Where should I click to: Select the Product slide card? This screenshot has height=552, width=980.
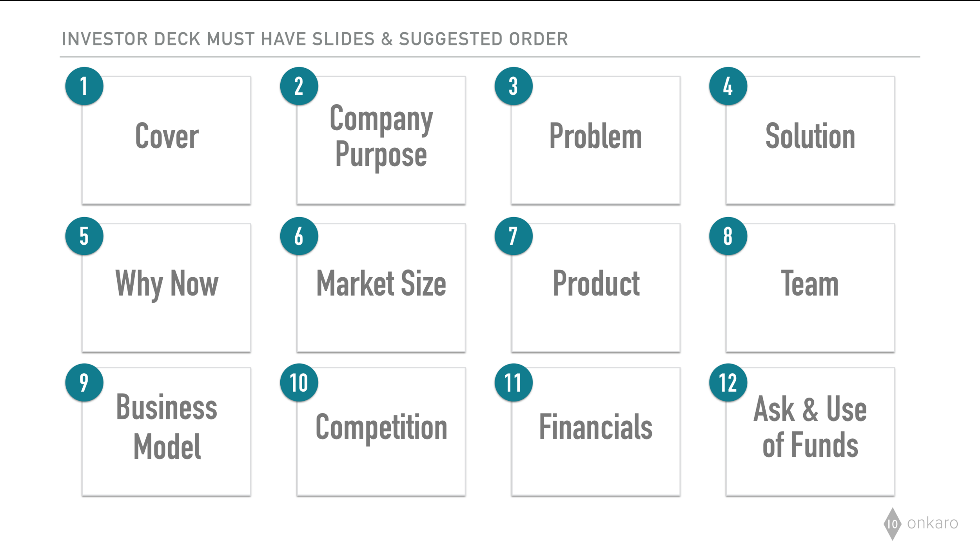[595, 288]
